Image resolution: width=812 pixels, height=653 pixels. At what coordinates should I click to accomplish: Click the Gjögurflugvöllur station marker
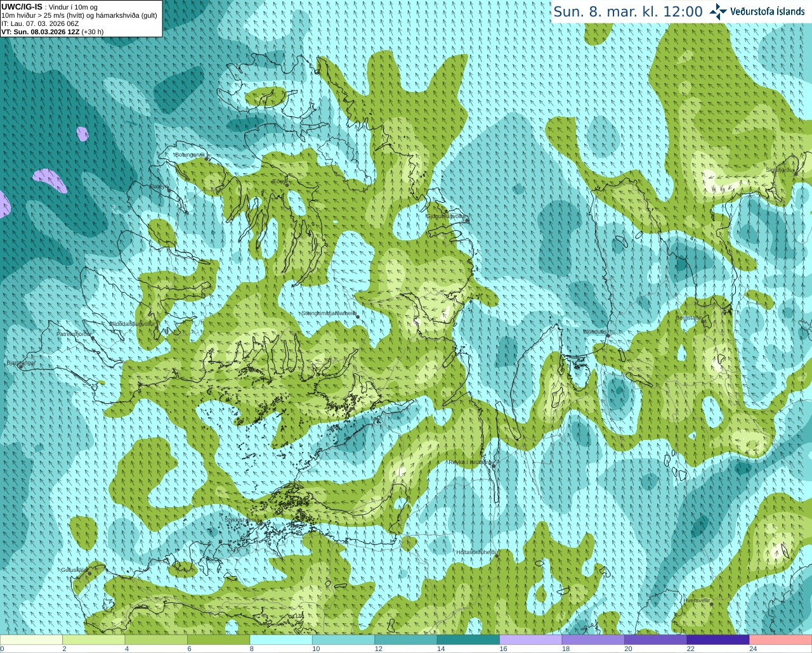pos(467,220)
